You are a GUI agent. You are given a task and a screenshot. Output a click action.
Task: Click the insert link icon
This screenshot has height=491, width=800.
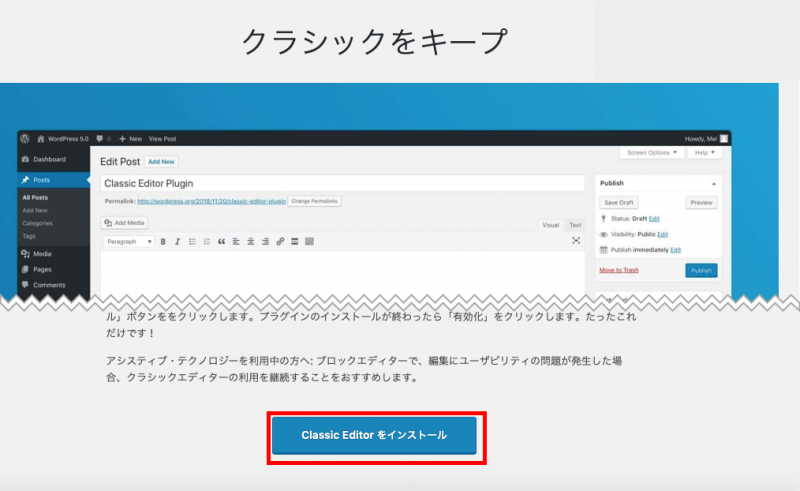(280, 241)
